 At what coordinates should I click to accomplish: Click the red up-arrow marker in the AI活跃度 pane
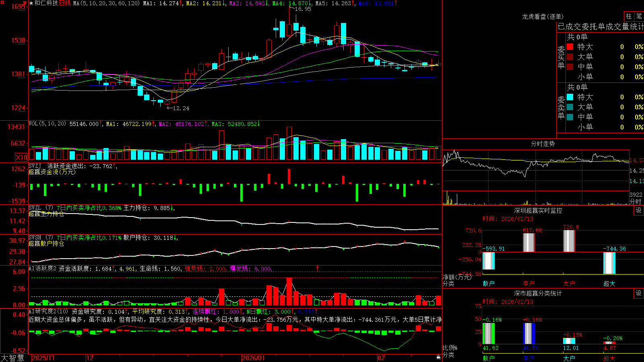click(318, 268)
